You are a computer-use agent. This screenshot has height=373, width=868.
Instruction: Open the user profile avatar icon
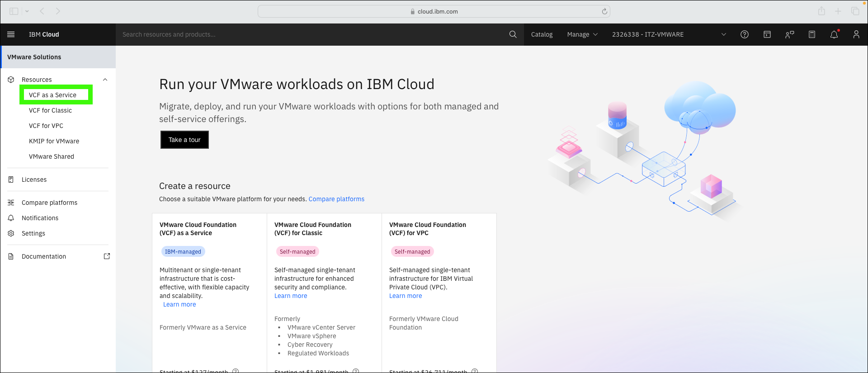(x=856, y=34)
